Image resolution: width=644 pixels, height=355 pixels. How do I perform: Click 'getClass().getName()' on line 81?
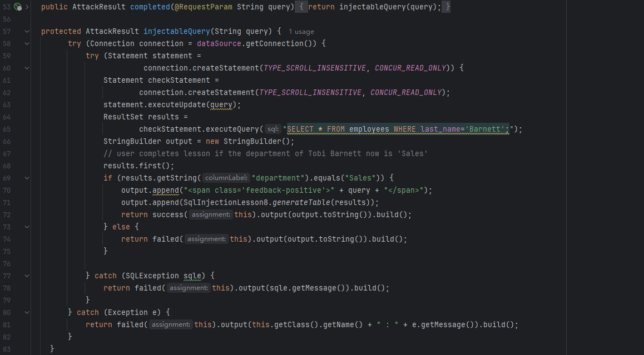pyautogui.click(x=318, y=324)
